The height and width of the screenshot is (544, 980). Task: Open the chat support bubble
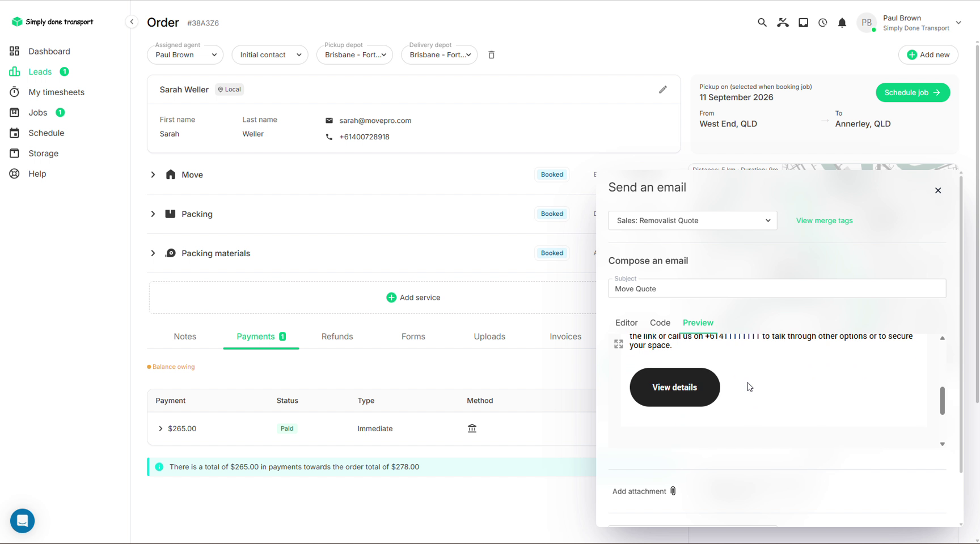pos(23,520)
